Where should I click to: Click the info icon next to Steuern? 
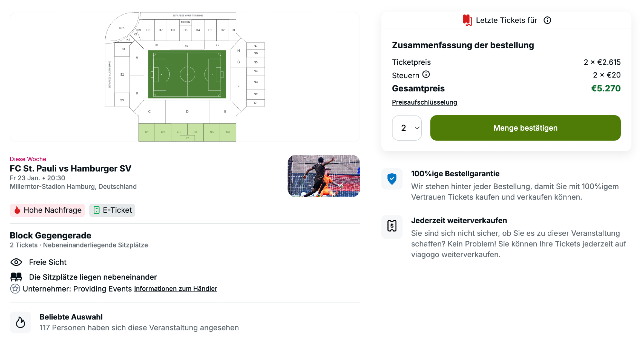pyautogui.click(x=426, y=75)
